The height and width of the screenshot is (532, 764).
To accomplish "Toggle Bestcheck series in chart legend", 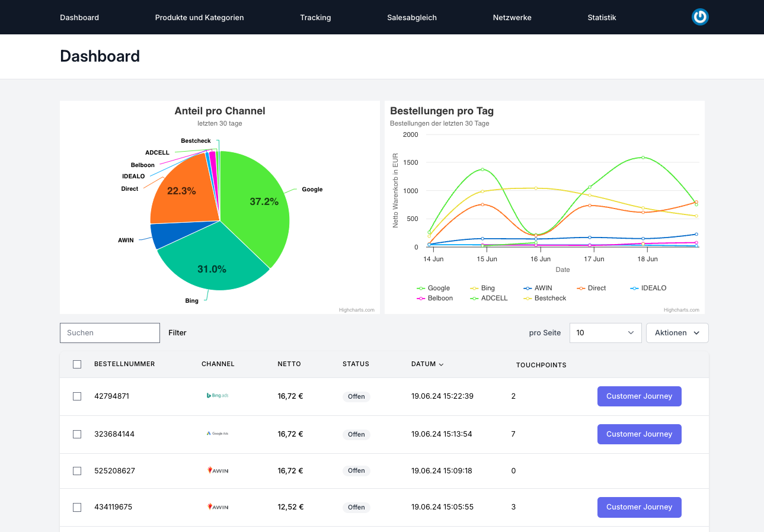I will [x=545, y=298].
